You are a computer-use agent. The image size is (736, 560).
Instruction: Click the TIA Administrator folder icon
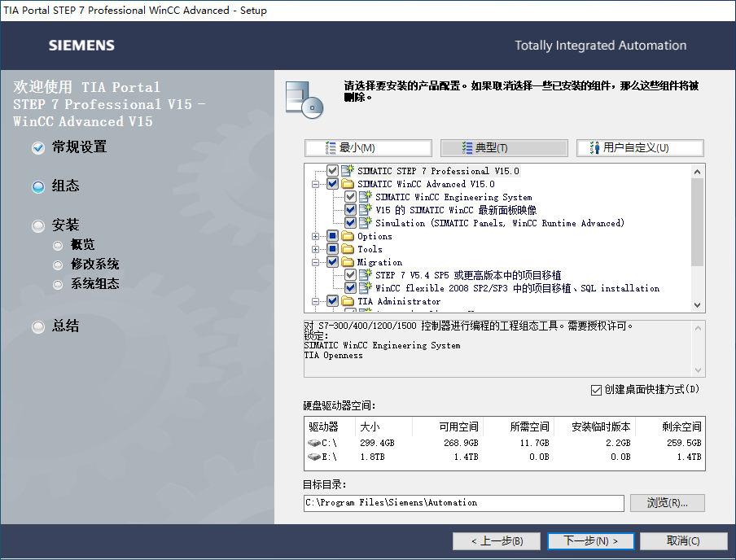pos(348,301)
